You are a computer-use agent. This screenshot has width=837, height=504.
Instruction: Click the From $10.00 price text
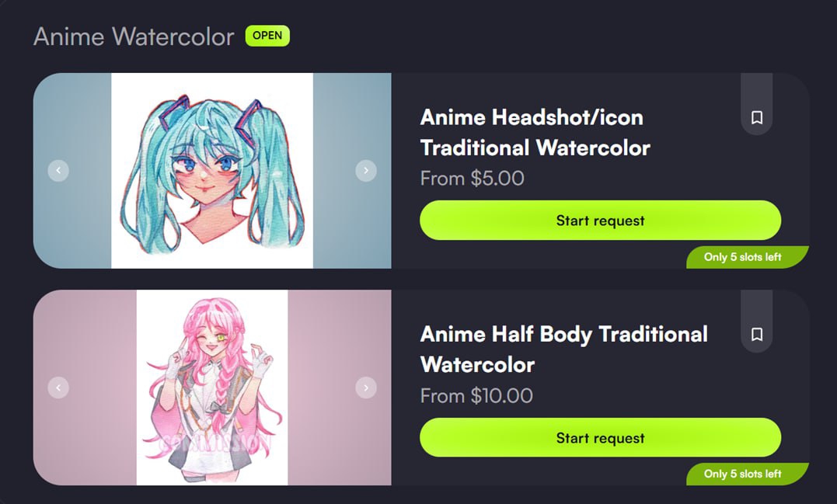point(476,396)
